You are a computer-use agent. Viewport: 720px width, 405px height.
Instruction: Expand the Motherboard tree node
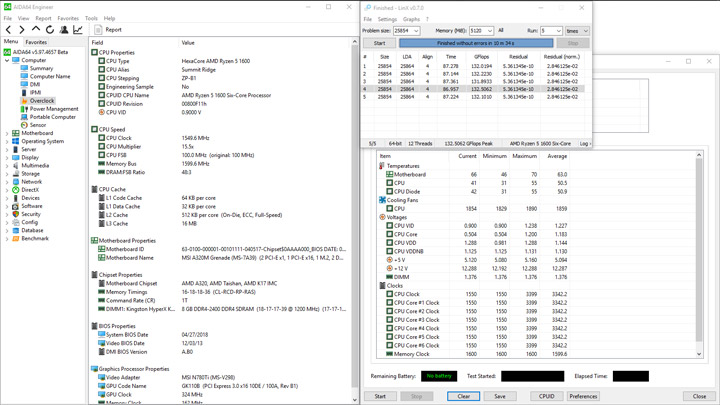point(7,133)
